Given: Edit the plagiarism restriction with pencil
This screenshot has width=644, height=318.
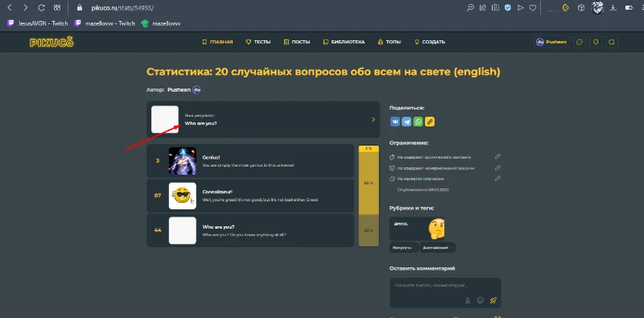Looking at the screenshot, I should (497, 178).
